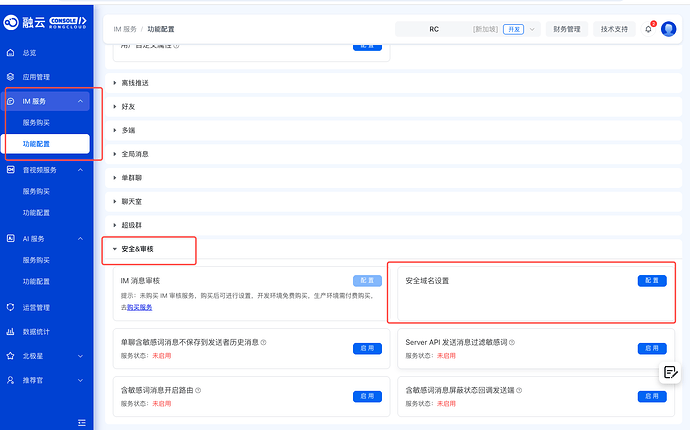Screen dimensions: 690x430
Task: Click help icon beside Server API 发送消息过滤敏感词
Action: tap(513, 342)
